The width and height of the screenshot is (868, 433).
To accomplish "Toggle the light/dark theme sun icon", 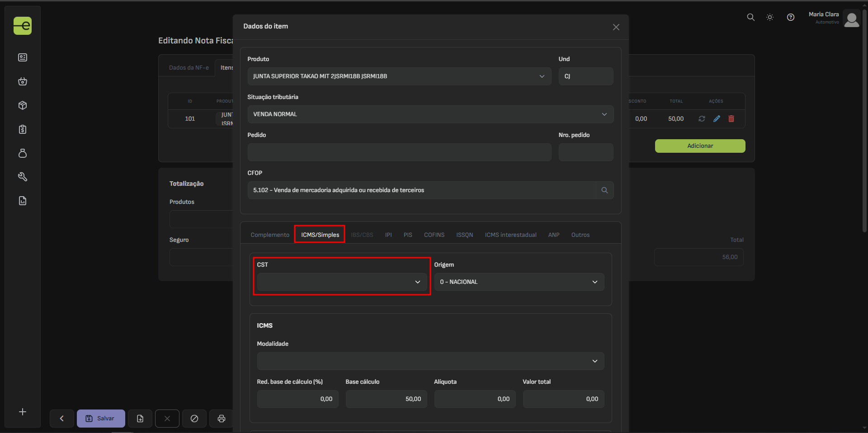I will (770, 18).
